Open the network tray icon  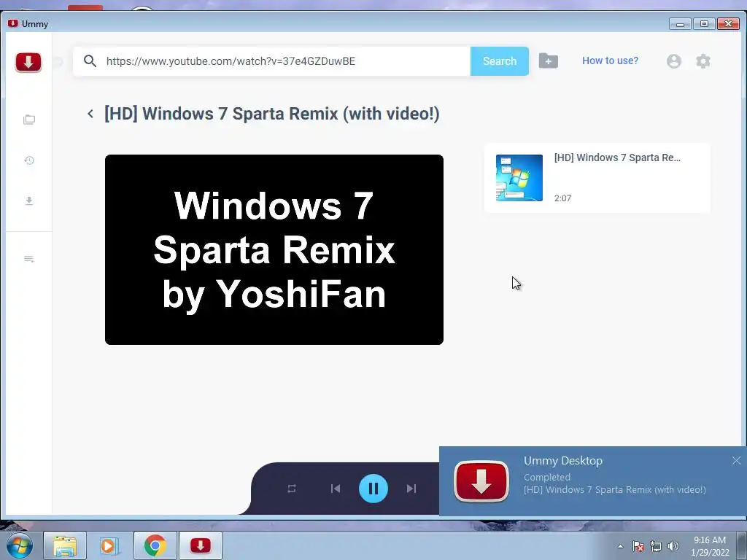[x=656, y=547]
